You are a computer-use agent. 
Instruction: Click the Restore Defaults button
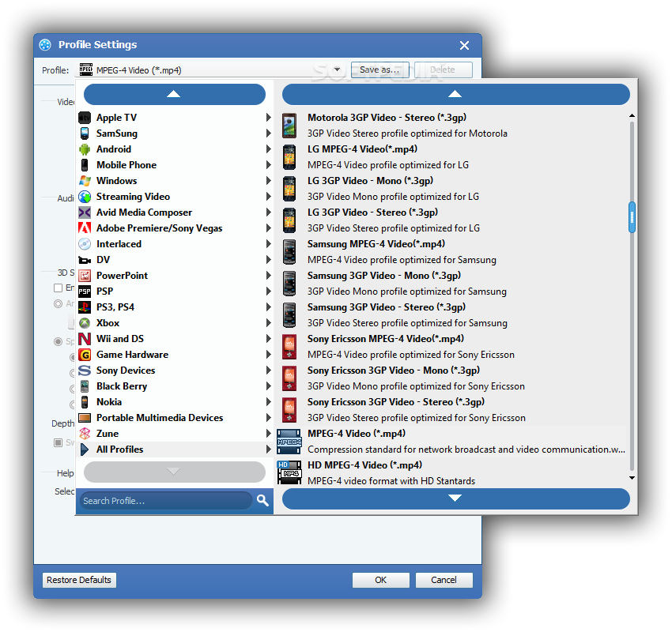[79, 580]
